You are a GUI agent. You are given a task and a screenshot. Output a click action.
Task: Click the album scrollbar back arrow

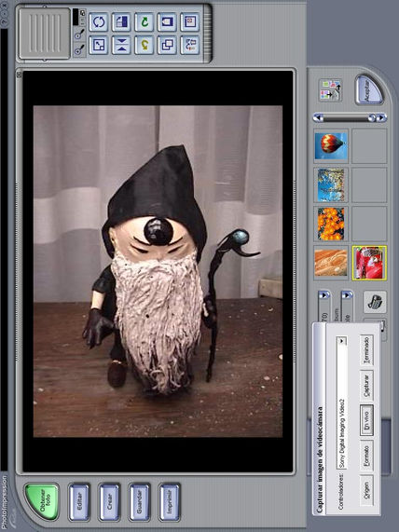318,117
